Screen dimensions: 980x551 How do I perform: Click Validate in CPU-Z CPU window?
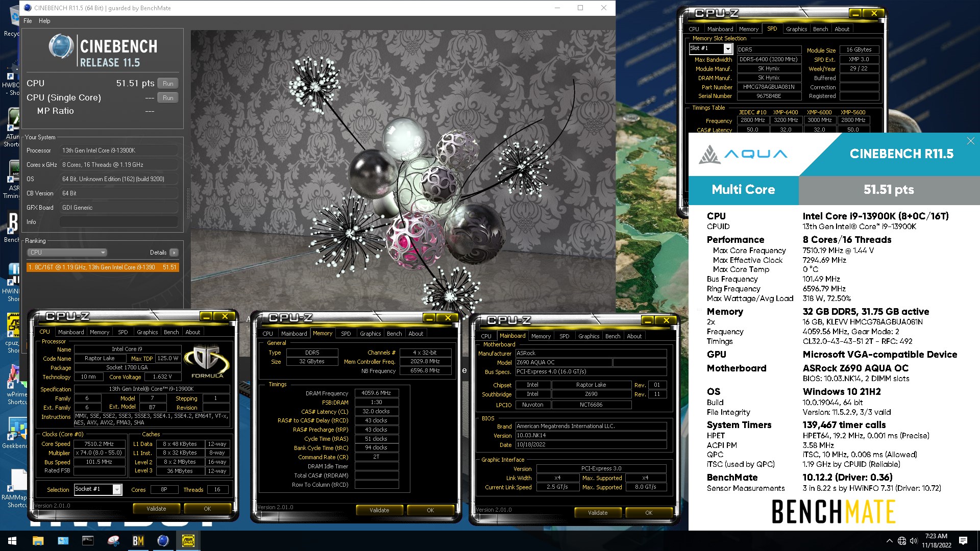[x=156, y=509]
